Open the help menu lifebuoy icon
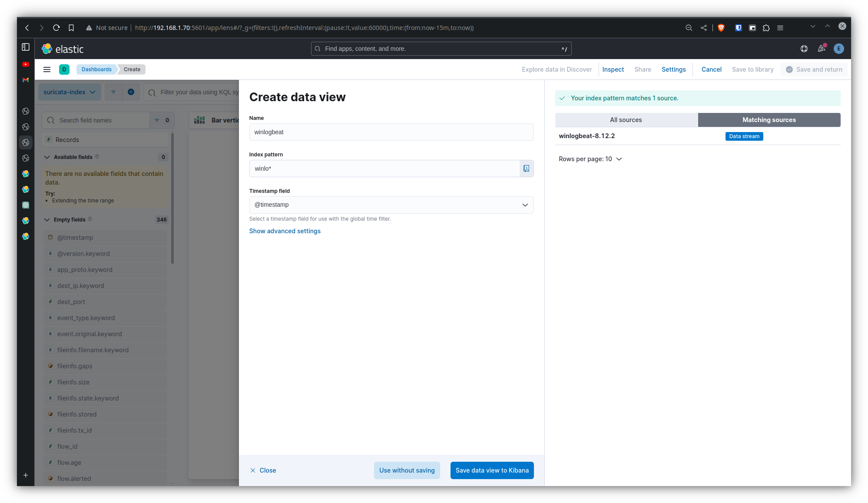Image resolution: width=868 pixels, height=503 pixels. [804, 49]
